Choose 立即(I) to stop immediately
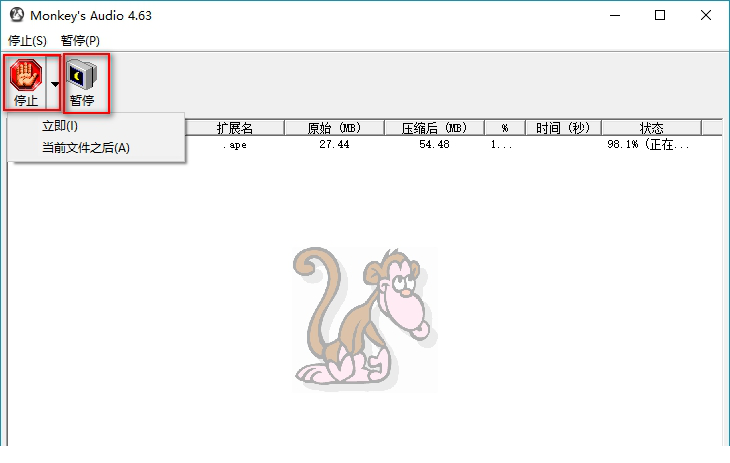 point(59,126)
